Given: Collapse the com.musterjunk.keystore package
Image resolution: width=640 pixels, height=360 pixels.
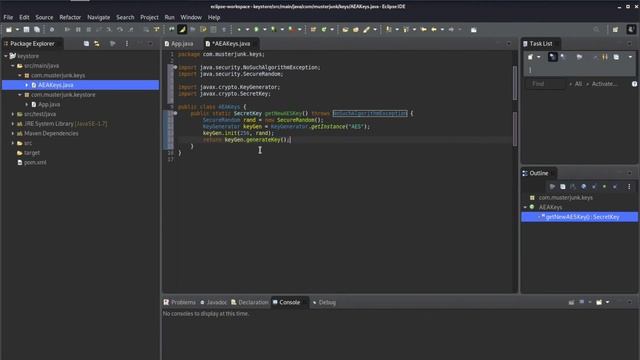Looking at the screenshot, I should [20, 95].
